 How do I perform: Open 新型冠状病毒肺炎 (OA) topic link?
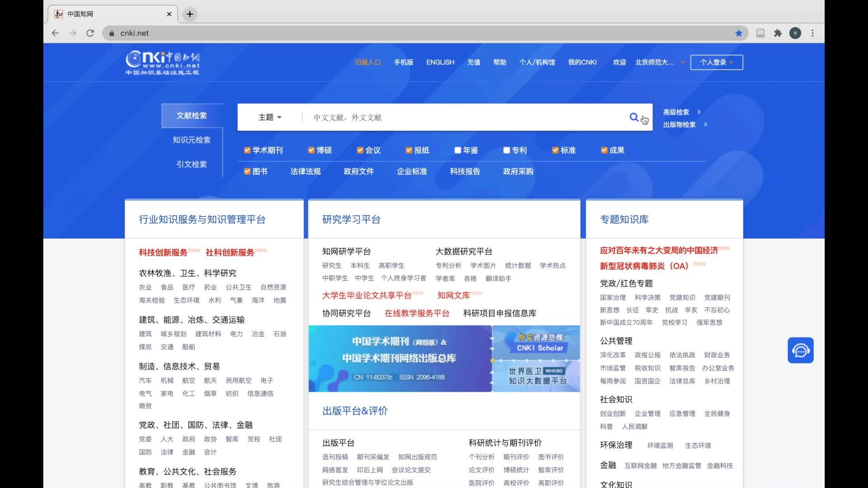coord(644,266)
